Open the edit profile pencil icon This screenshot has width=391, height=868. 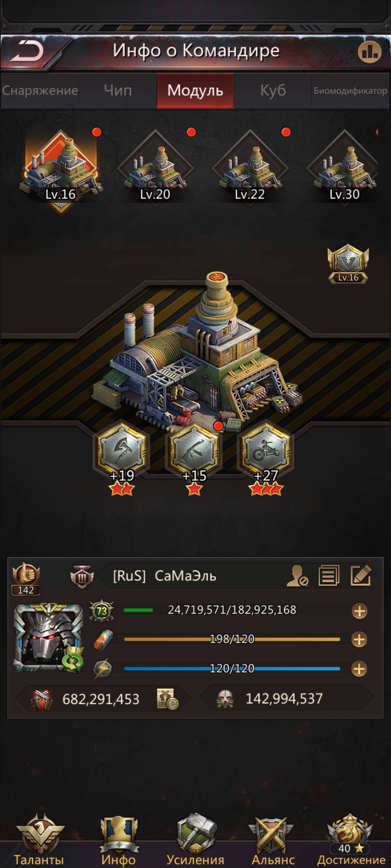(x=361, y=575)
